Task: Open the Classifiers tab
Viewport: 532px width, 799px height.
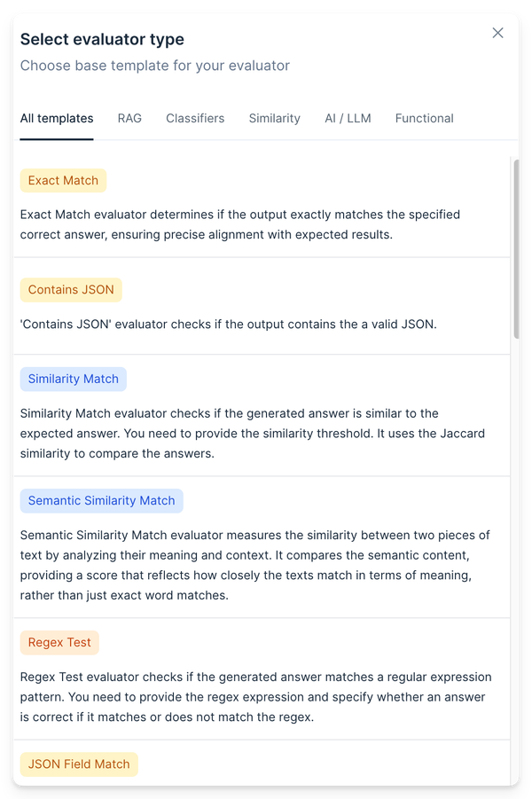Action: click(195, 118)
